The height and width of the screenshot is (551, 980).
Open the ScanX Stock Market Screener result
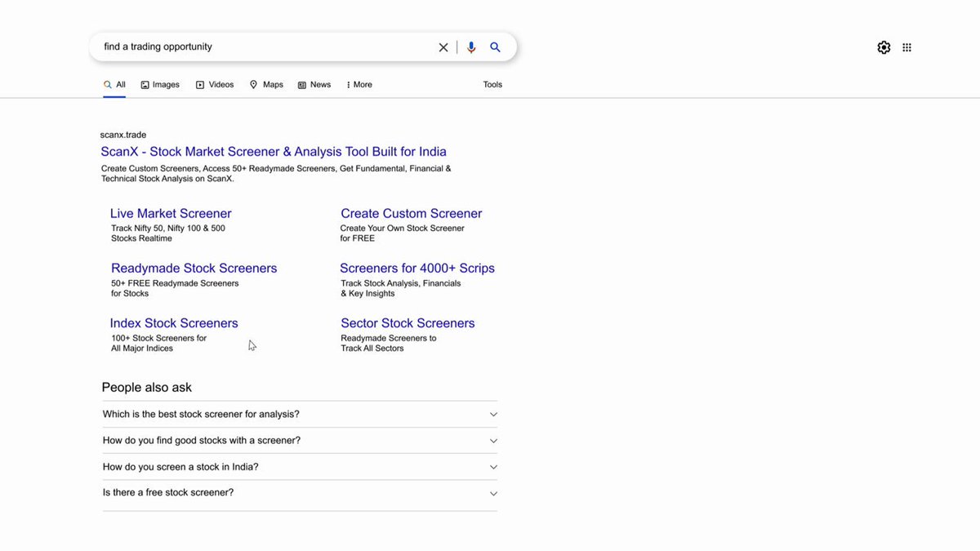coord(274,152)
